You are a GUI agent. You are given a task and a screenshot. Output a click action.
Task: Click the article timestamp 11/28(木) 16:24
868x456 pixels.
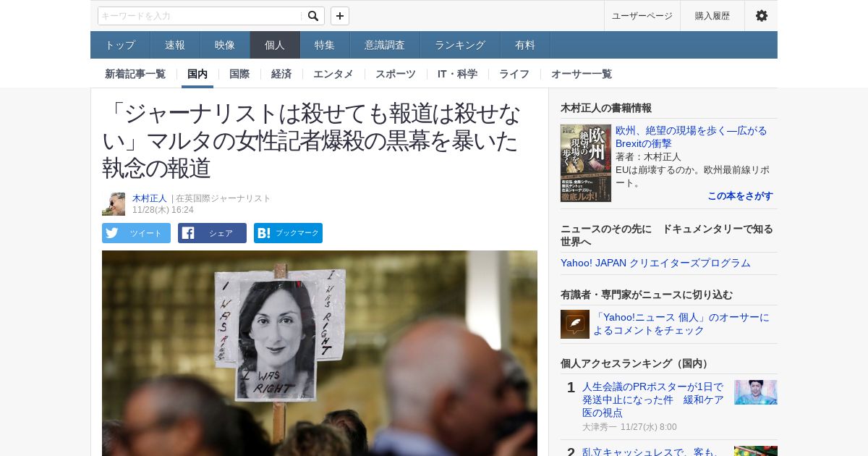coord(163,210)
